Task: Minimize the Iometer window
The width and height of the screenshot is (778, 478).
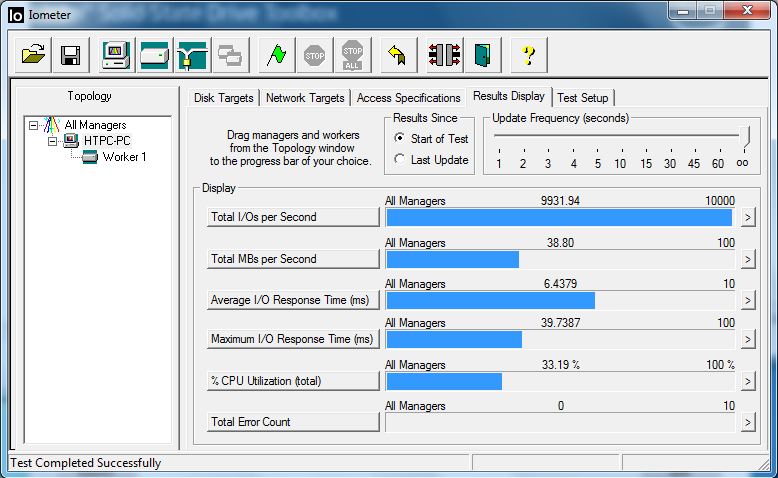Action: coord(683,10)
